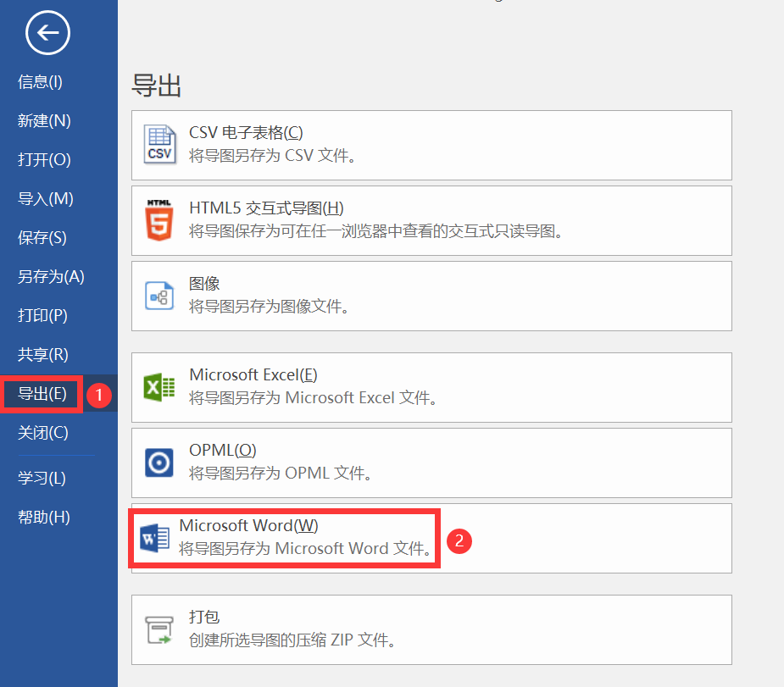Click the description 将导图另存为 OPML 文件。
The width and height of the screenshot is (784, 687).
pos(281,474)
